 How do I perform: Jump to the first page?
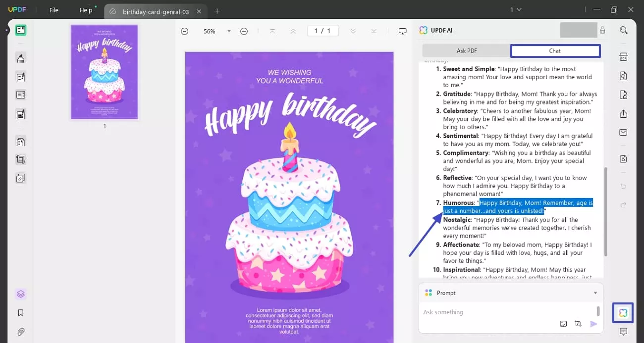272,31
